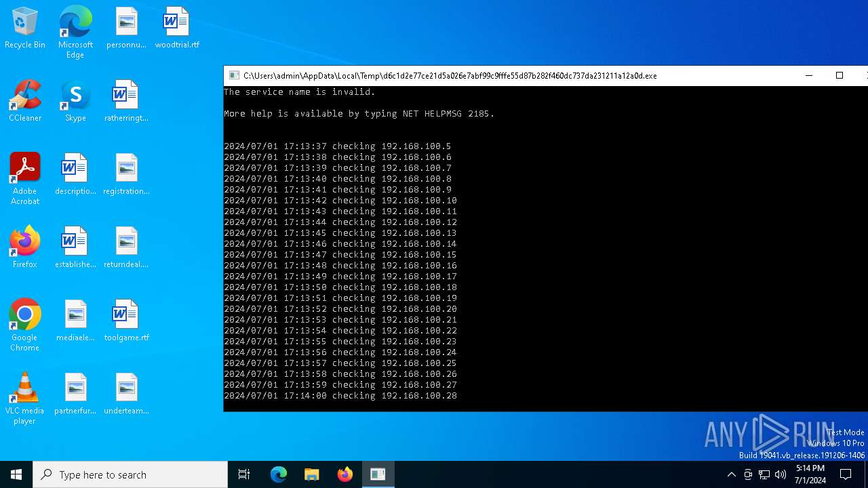Open the Action Center notifications icon

point(846,474)
